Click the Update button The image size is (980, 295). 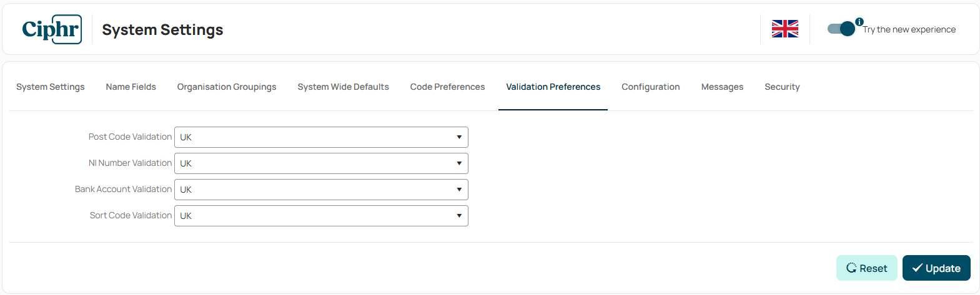point(936,268)
